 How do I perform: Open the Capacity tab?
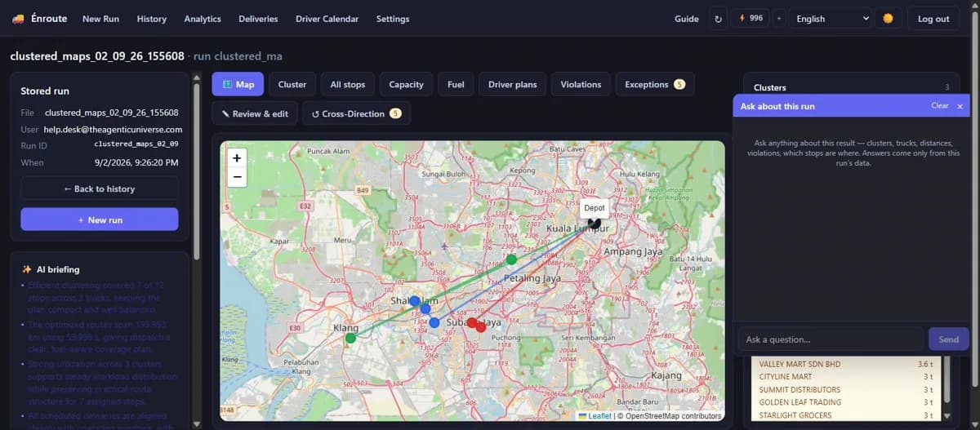406,84
